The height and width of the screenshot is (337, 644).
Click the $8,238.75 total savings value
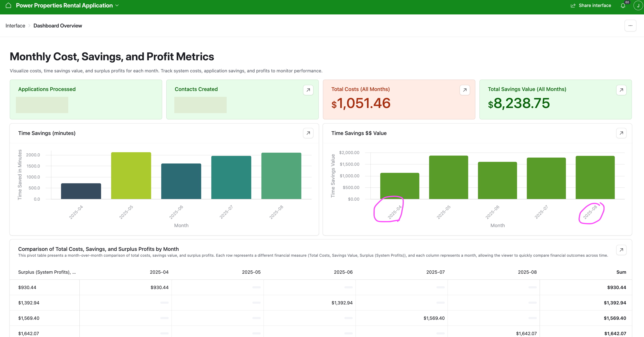[519, 103]
